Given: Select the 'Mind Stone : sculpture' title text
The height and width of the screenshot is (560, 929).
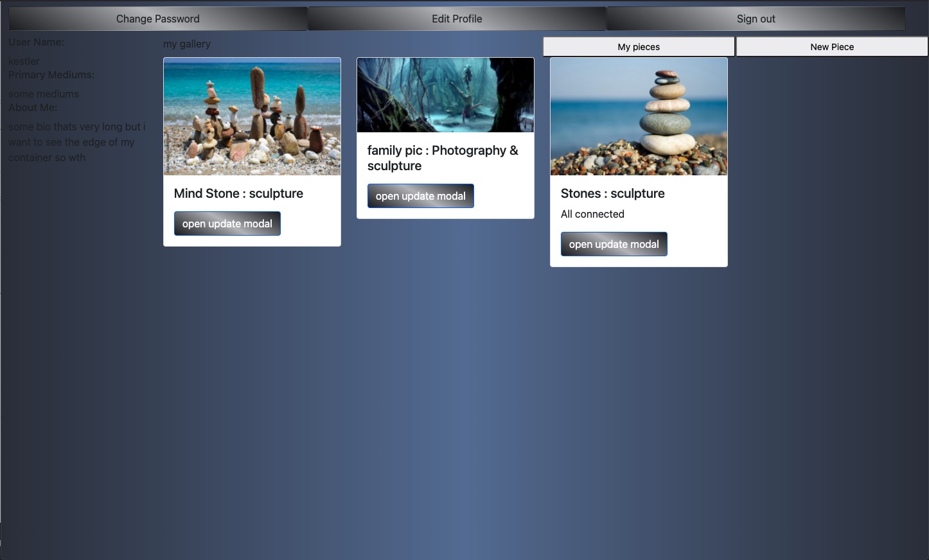Looking at the screenshot, I should 238,193.
